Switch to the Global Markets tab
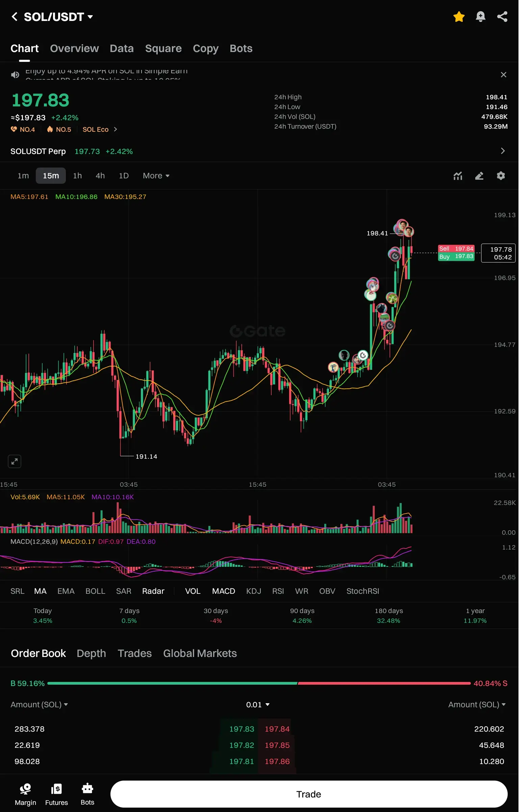Viewport: 532px width, 812px height. click(x=200, y=653)
